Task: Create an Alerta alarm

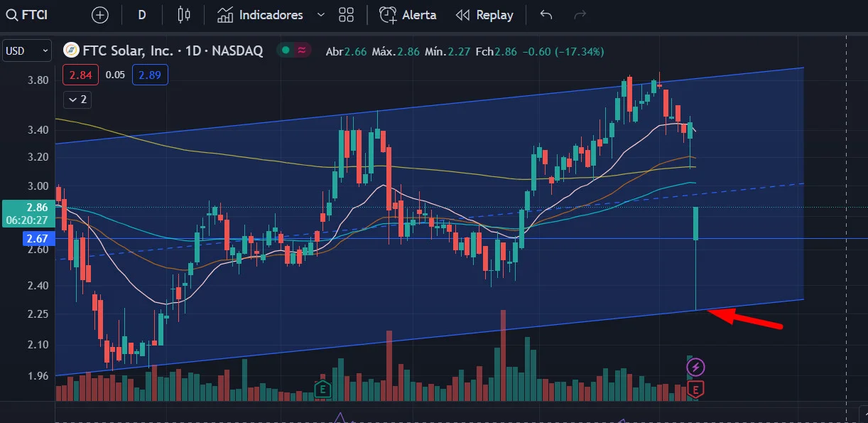Action: [408, 14]
